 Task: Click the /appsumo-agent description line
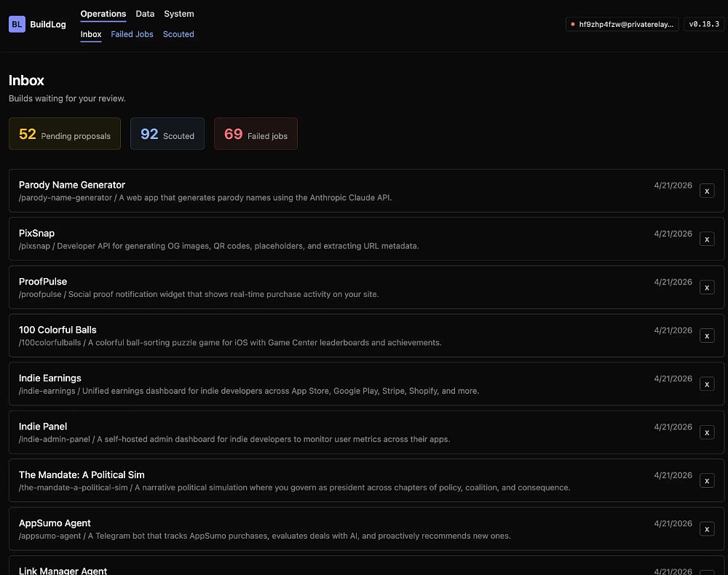coord(265,536)
